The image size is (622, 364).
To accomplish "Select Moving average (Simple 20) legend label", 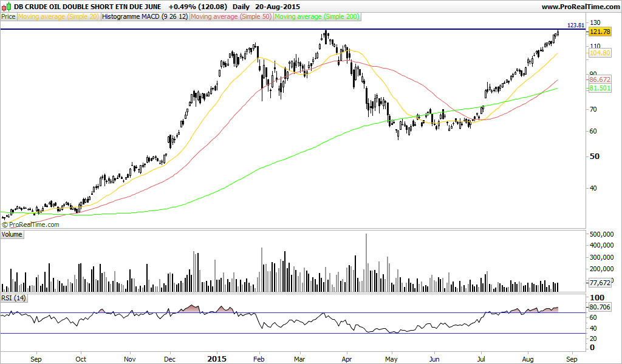I will pos(59,16).
